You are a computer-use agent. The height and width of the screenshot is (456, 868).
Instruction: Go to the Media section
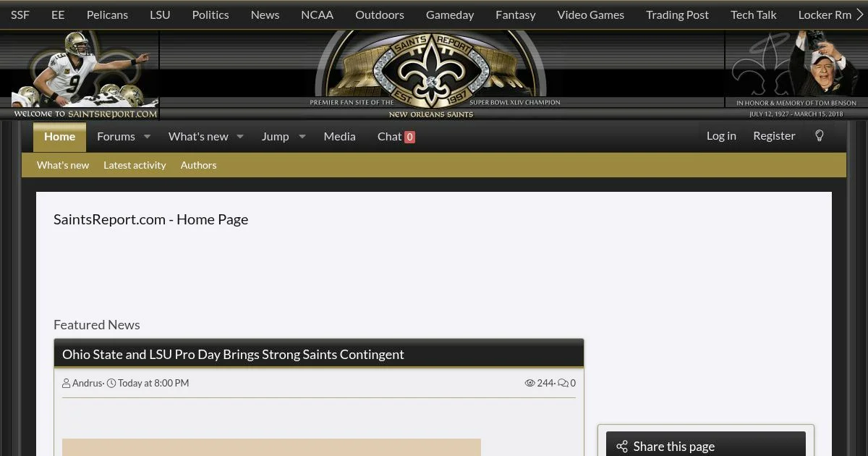tap(339, 136)
